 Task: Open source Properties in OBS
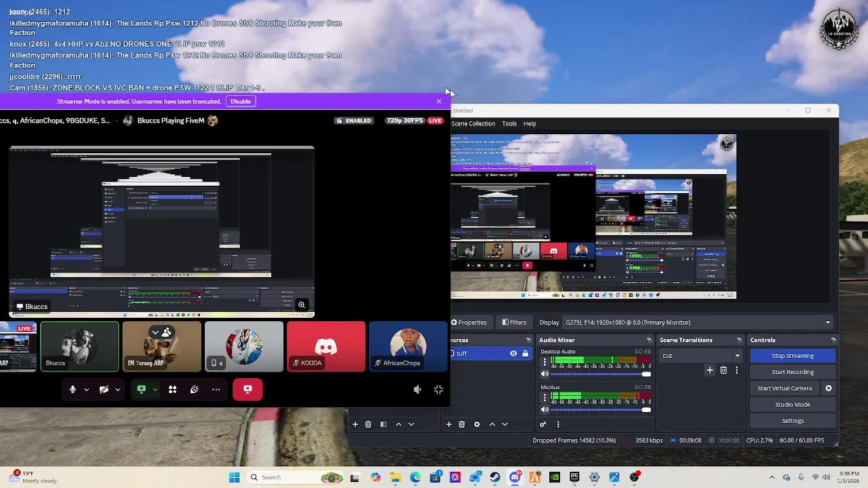469,323
